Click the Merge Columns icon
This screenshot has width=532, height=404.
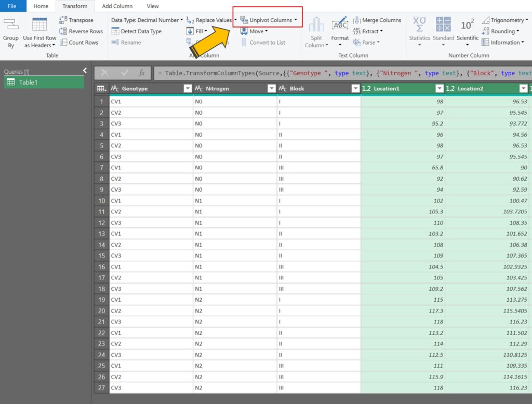357,20
